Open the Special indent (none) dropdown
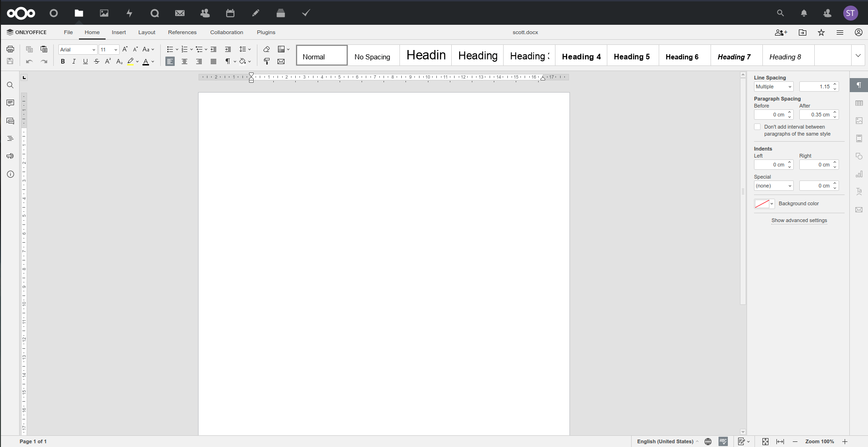Screen dimensions: 868x447 pyautogui.click(x=774, y=186)
